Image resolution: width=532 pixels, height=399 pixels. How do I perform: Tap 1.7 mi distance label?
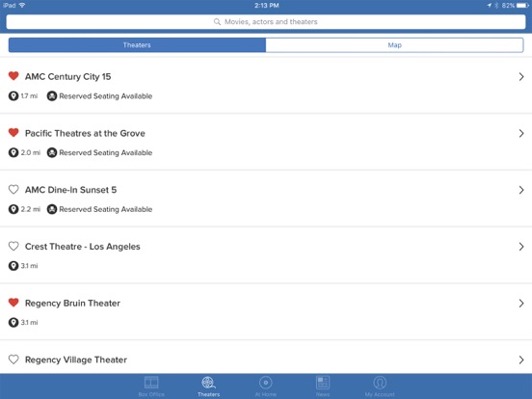tap(29, 96)
